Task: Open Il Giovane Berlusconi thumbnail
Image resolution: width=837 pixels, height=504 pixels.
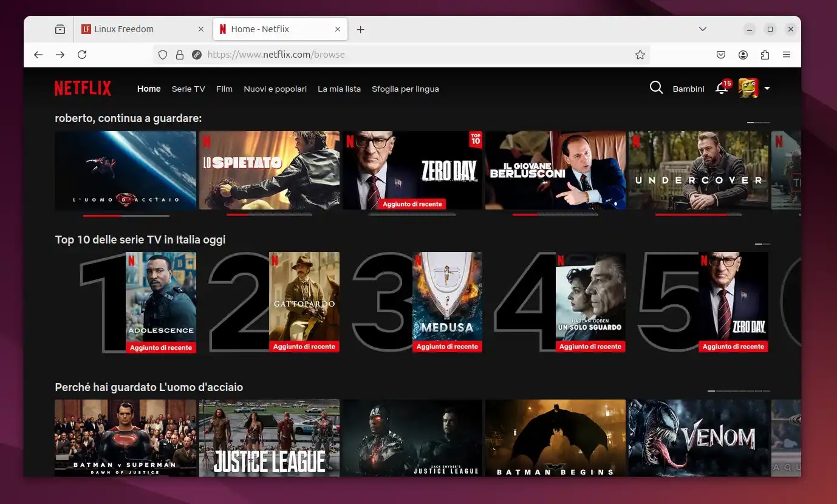Action: [555, 171]
